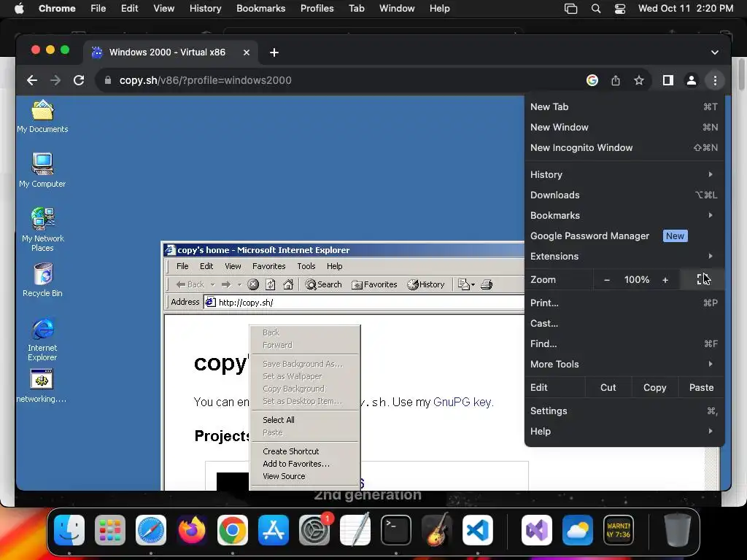Screen dimensions: 747x560
Task: Open the IE Mail dropdown button
Action: [x=466, y=284]
